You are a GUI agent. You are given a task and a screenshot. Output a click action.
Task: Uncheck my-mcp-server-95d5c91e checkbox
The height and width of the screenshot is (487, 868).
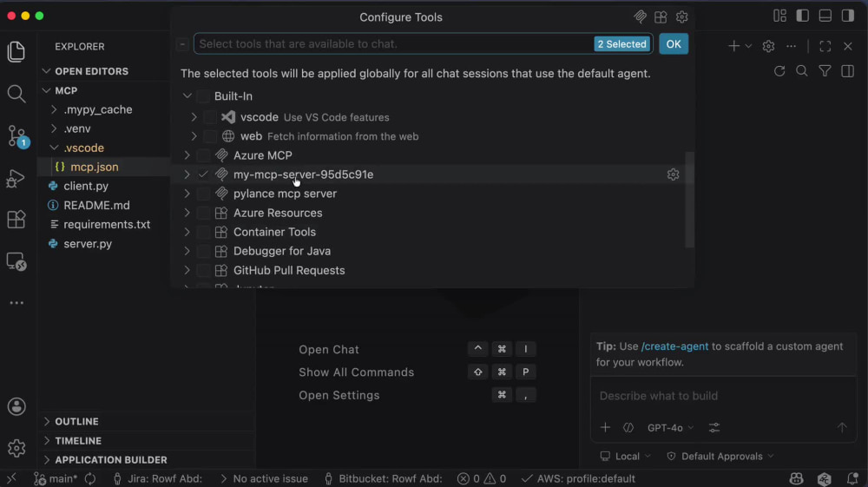click(203, 174)
